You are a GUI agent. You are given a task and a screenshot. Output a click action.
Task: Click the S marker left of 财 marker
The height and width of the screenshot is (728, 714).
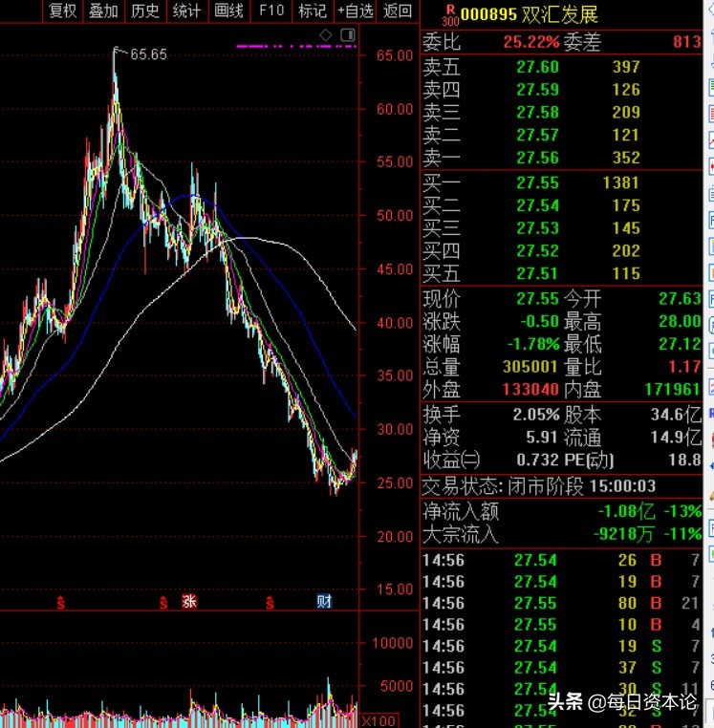pos(270,602)
